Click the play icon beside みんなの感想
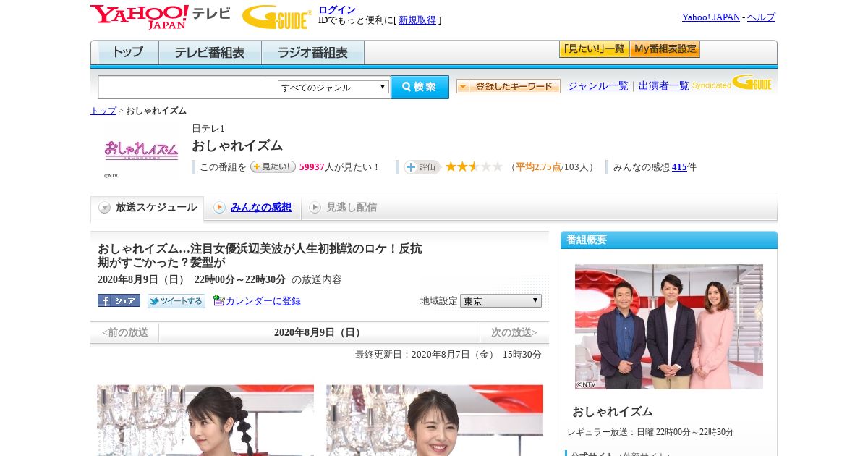The image size is (868, 456). [x=219, y=208]
